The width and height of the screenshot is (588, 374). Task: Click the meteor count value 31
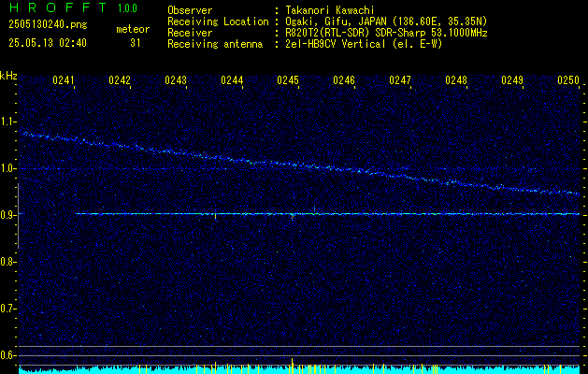tap(136, 43)
